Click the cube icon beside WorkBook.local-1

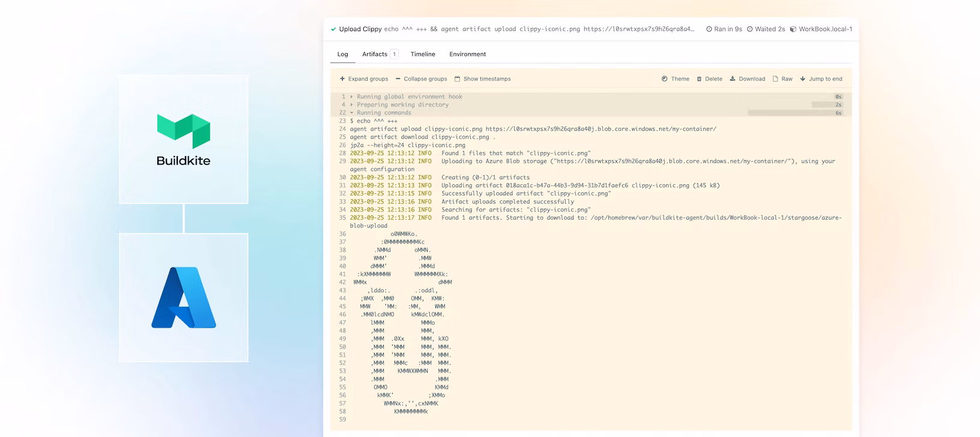point(793,29)
